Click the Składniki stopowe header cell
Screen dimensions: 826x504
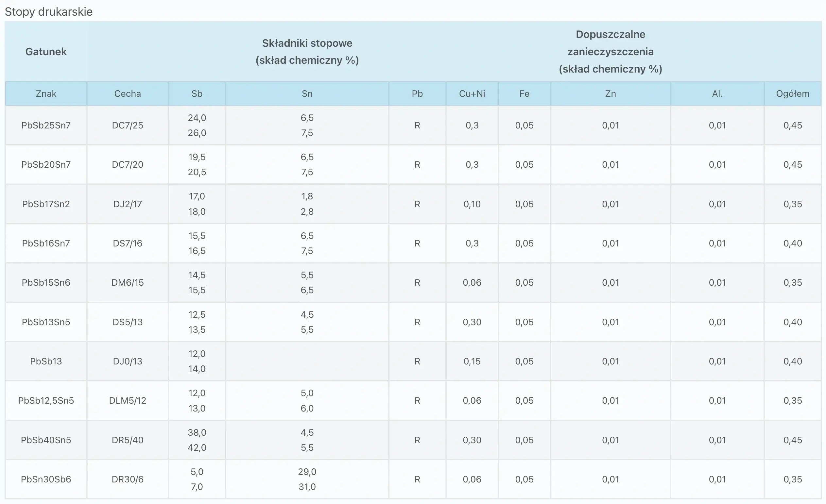[307, 52]
